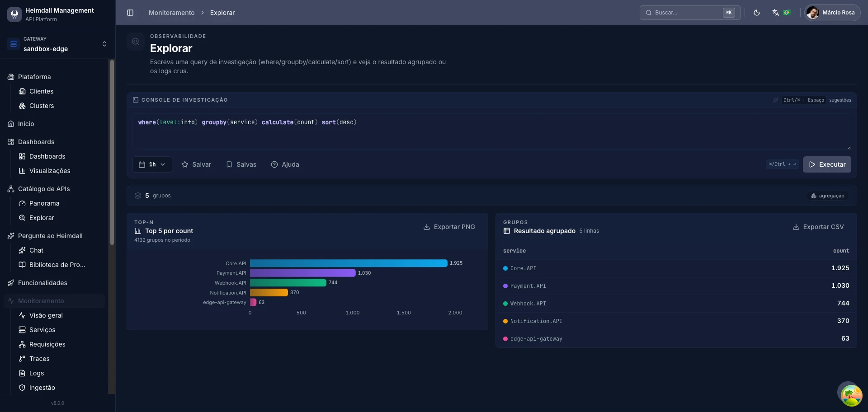Open the language translation selector
This screenshot has height=412, width=868.
781,13
